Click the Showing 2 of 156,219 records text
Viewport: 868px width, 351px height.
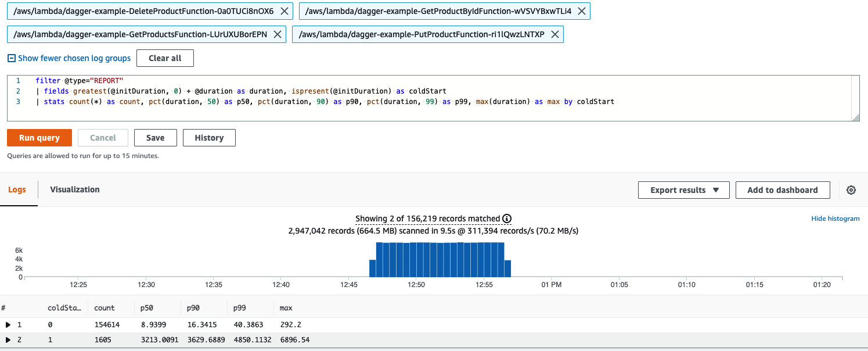point(427,219)
